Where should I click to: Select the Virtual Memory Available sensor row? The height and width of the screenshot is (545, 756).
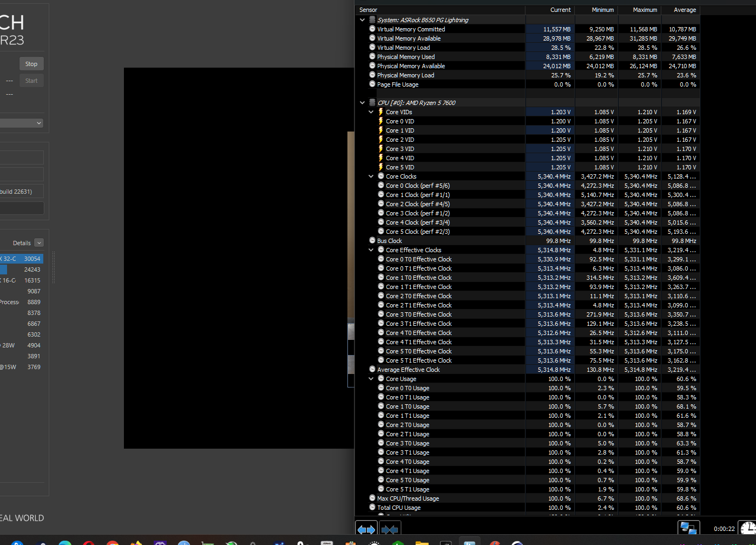[x=528, y=38]
